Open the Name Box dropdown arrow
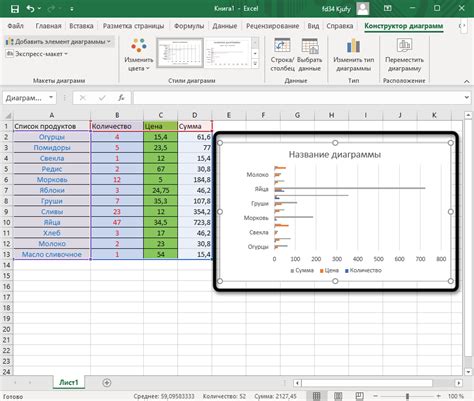This screenshot has height=401, width=474. [x=51, y=98]
